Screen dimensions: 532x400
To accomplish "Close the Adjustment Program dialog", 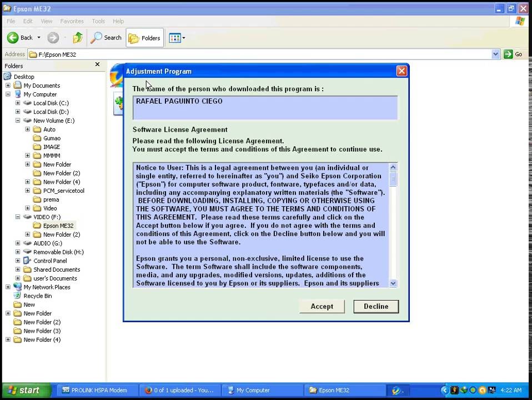I will (401, 71).
